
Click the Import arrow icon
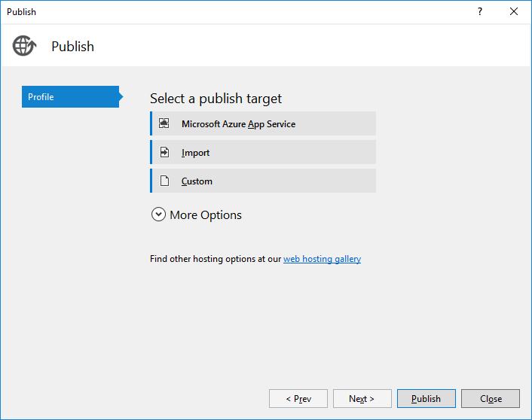tap(164, 153)
